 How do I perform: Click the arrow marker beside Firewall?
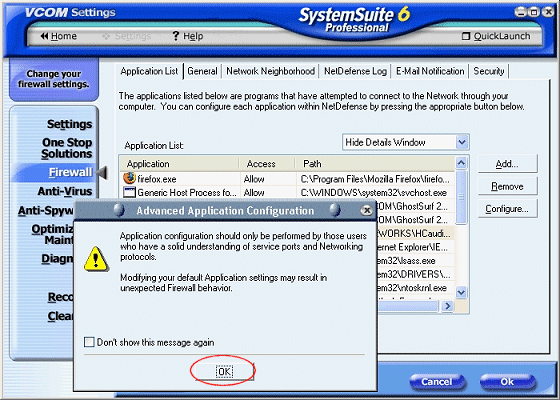[102, 173]
